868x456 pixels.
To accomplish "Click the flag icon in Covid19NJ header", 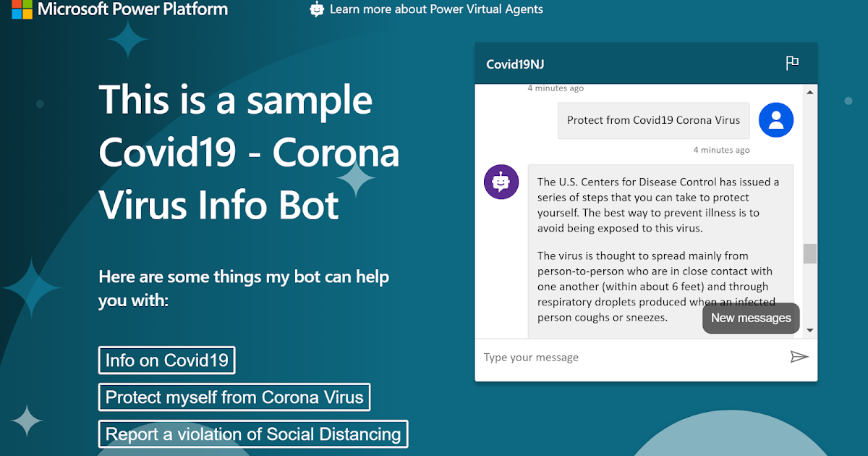I will (x=792, y=63).
